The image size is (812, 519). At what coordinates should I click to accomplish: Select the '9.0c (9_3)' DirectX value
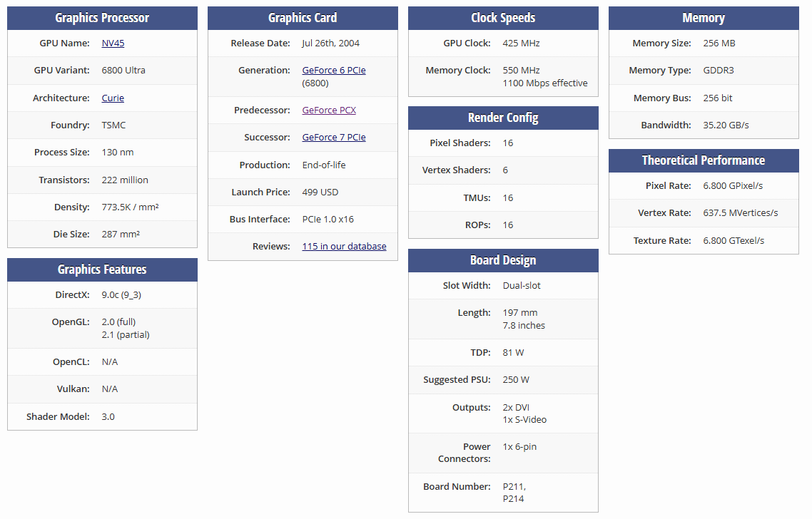click(122, 295)
